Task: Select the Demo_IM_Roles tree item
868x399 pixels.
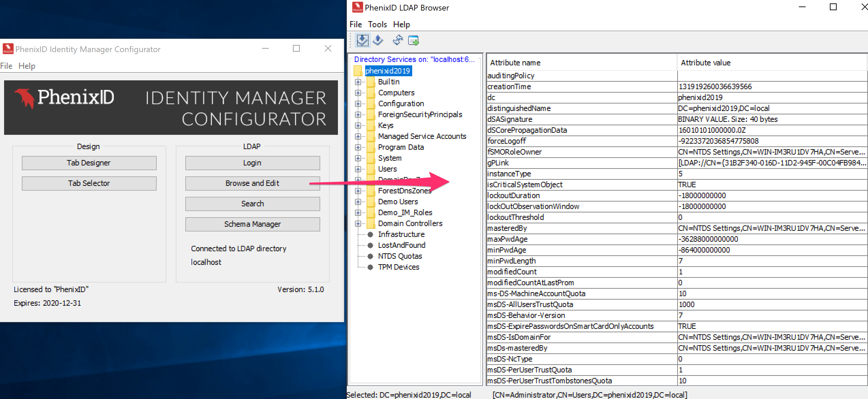Action: click(405, 212)
